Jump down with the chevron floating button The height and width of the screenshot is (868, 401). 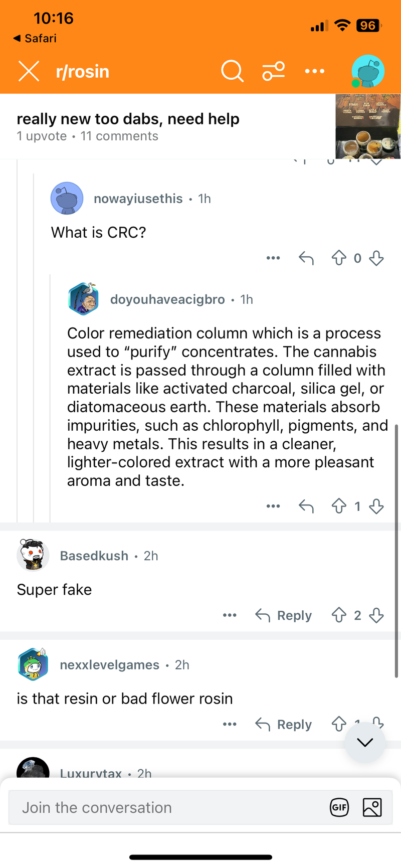coord(365,742)
